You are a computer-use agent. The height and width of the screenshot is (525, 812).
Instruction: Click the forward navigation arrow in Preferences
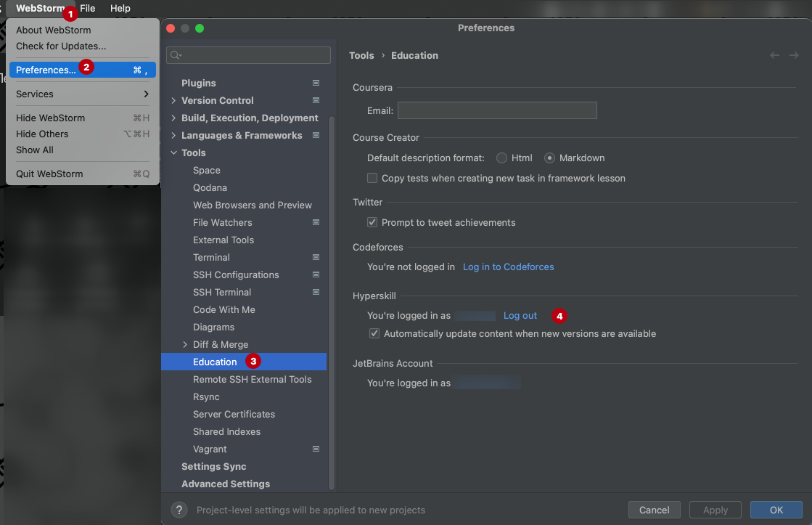(794, 55)
